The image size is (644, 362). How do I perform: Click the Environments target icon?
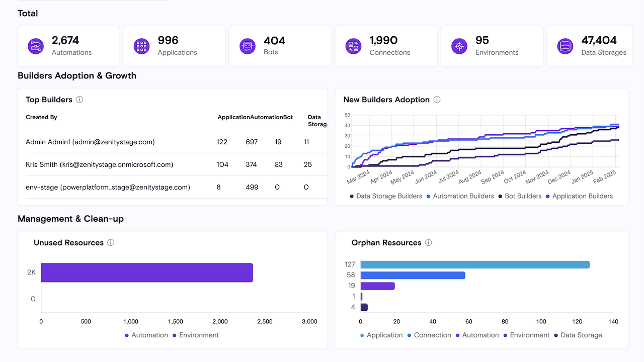click(459, 46)
